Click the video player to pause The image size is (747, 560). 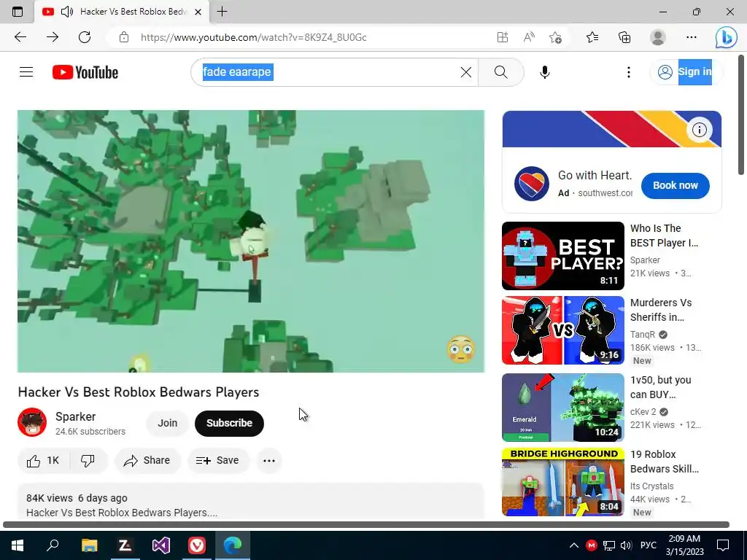pos(251,241)
